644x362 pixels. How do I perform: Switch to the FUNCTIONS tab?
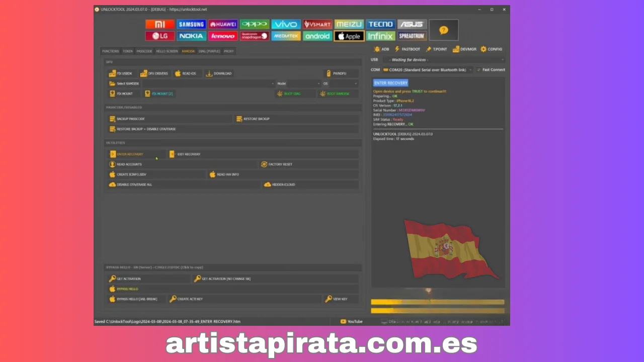(111, 51)
